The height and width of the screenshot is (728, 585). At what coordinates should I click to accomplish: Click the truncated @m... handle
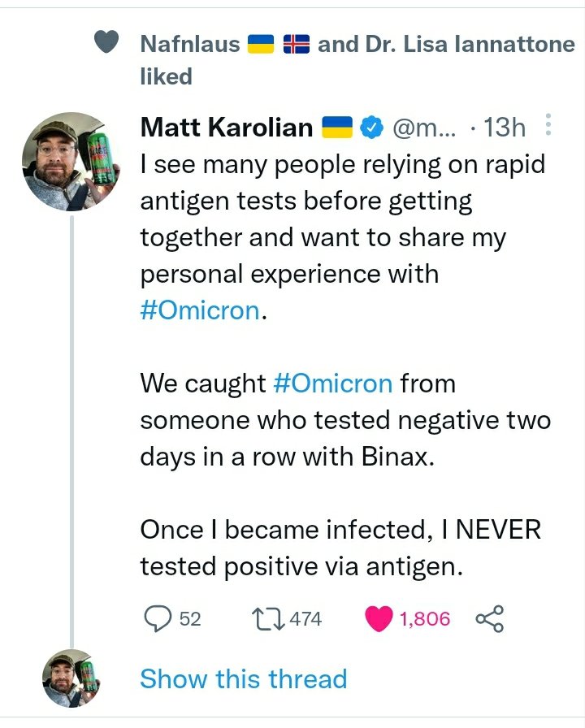coord(424,128)
